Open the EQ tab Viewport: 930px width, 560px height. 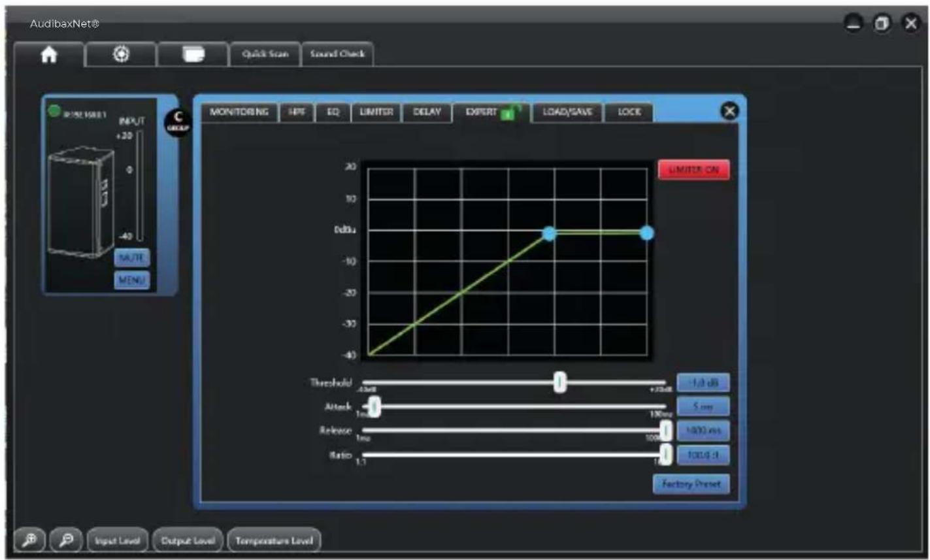coord(333,112)
